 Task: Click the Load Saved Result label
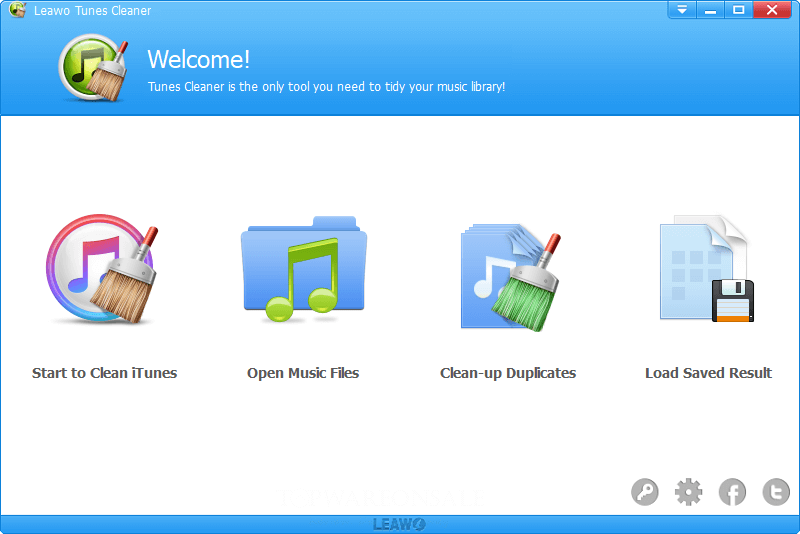[x=708, y=373]
